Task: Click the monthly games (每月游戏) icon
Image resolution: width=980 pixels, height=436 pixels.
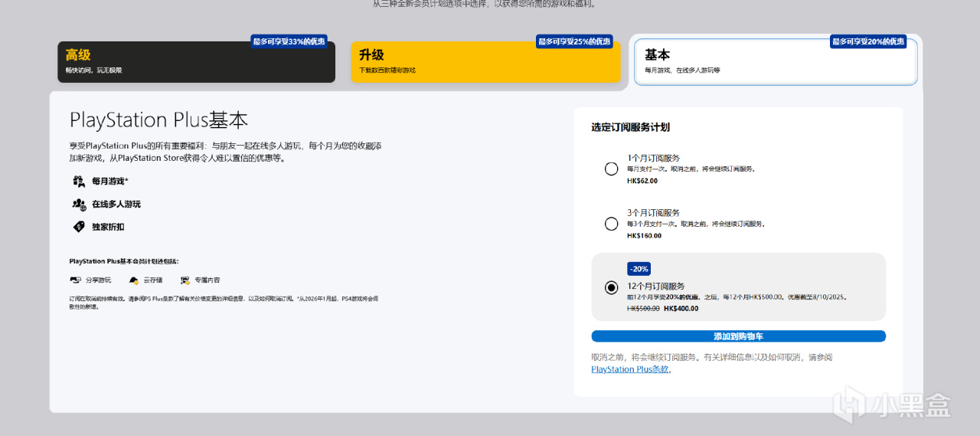Action: coord(78,182)
